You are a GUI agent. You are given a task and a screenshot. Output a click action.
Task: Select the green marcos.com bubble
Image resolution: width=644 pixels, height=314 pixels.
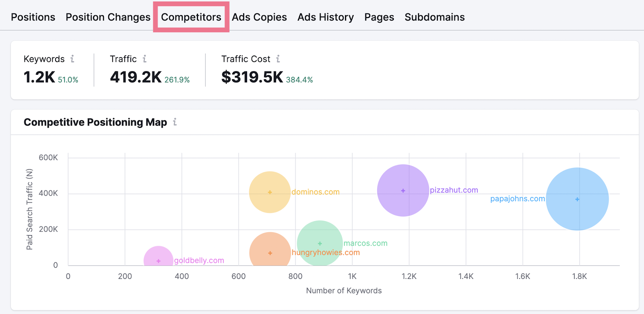coord(320,243)
